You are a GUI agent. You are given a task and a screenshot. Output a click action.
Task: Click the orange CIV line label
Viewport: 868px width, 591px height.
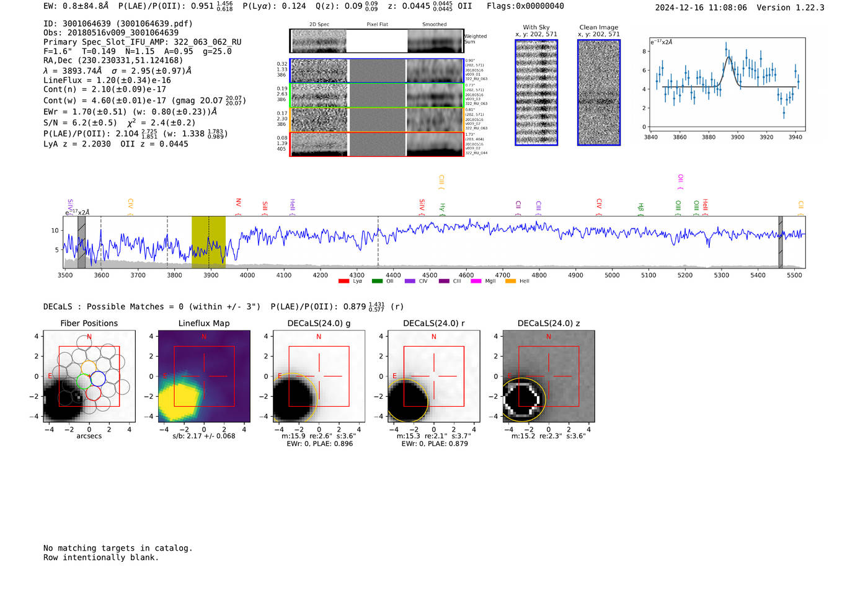(130, 207)
